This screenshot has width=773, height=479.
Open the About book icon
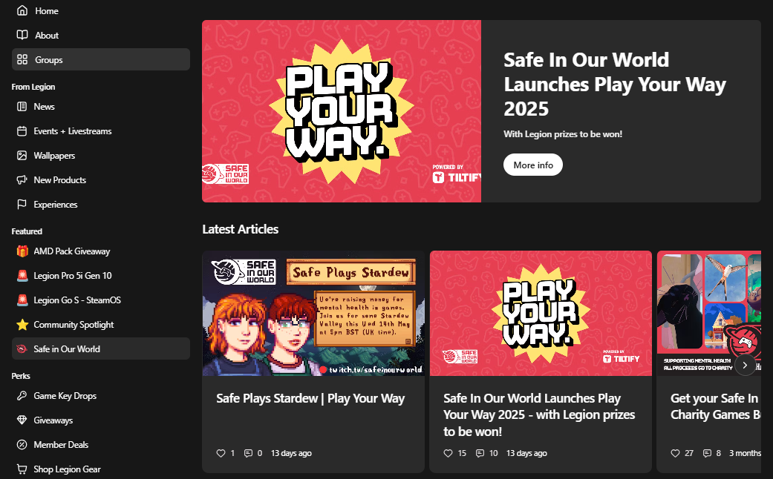pyautogui.click(x=22, y=35)
